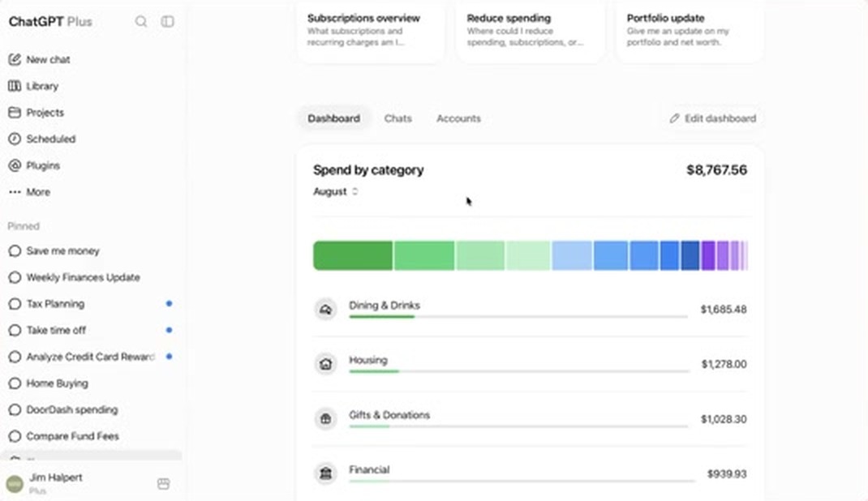Click the darkest green segment of the spending bar
The width and height of the screenshot is (868, 501).
(353, 255)
